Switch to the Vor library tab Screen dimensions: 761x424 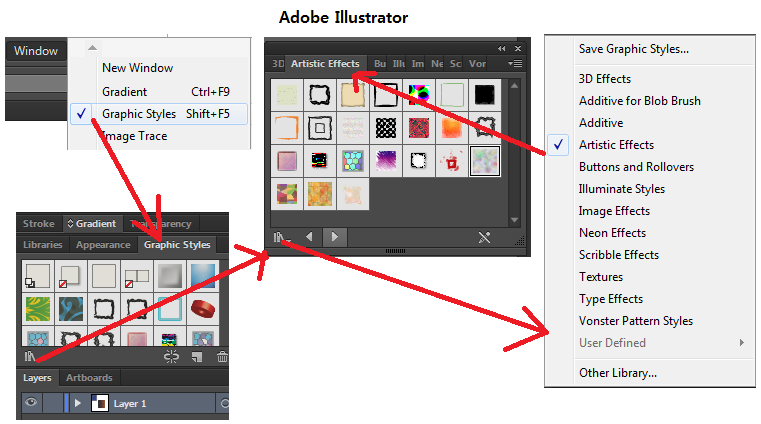tap(477, 64)
